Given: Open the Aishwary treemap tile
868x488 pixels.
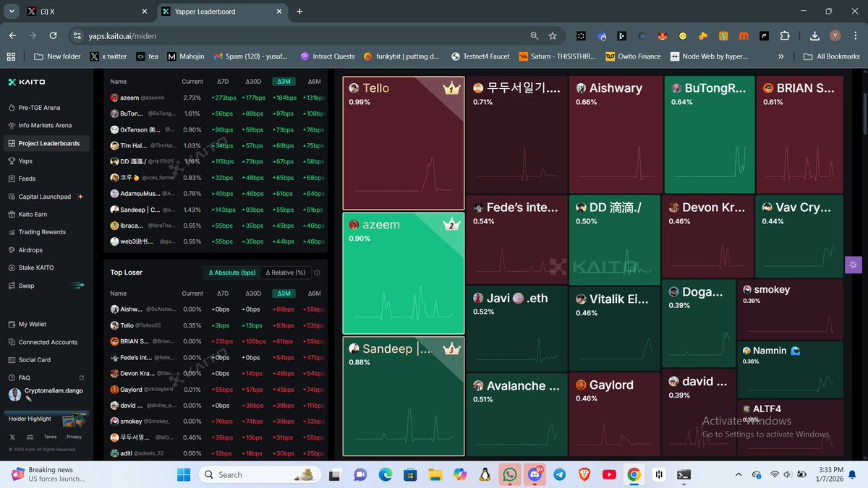Looking at the screenshot, I should tap(616, 134).
